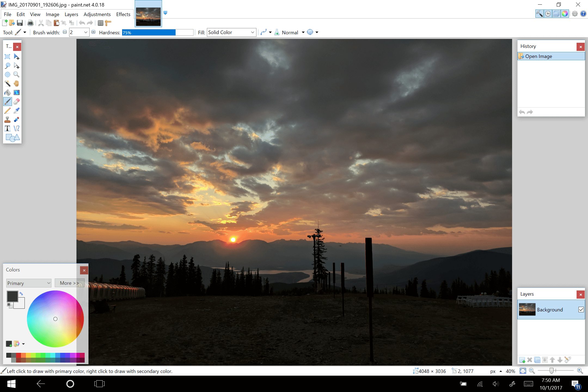Open the image list dropdown arrow
Screen dimensions: 588x392
click(165, 13)
